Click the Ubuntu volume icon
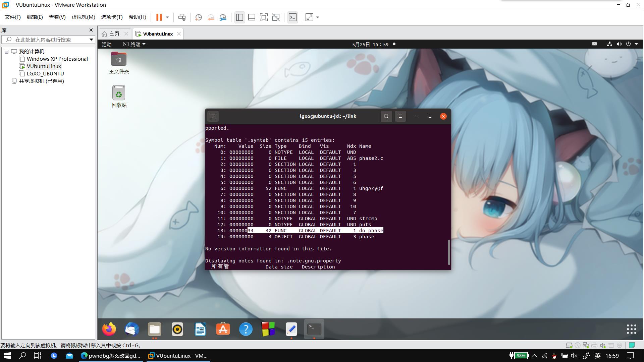This screenshot has width=644, height=362. [x=619, y=44]
